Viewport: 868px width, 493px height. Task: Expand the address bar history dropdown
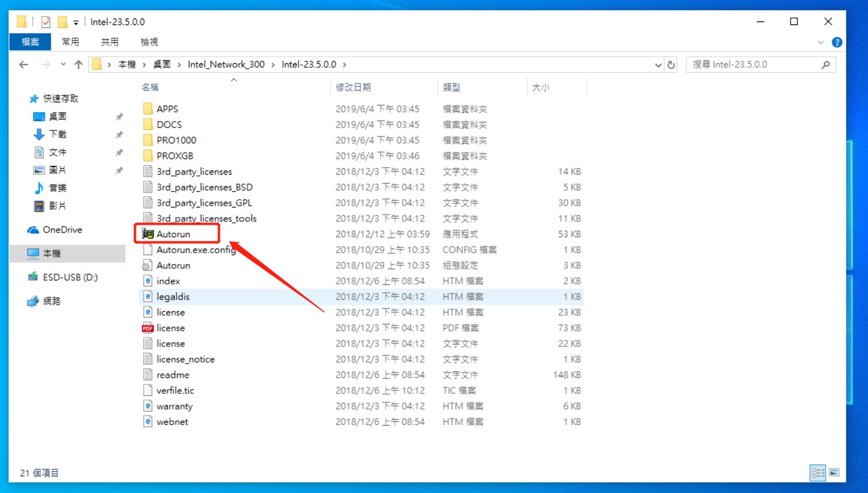tap(658, 64)
